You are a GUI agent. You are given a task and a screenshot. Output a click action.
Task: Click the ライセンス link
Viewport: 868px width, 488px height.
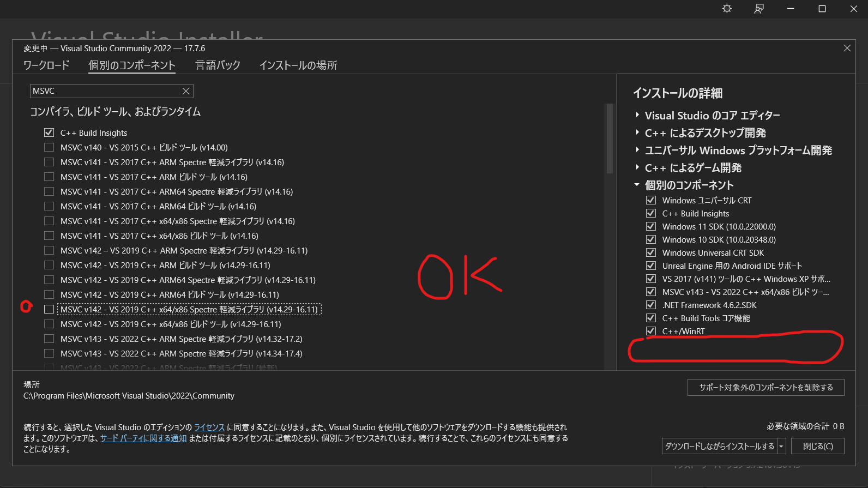209,427
